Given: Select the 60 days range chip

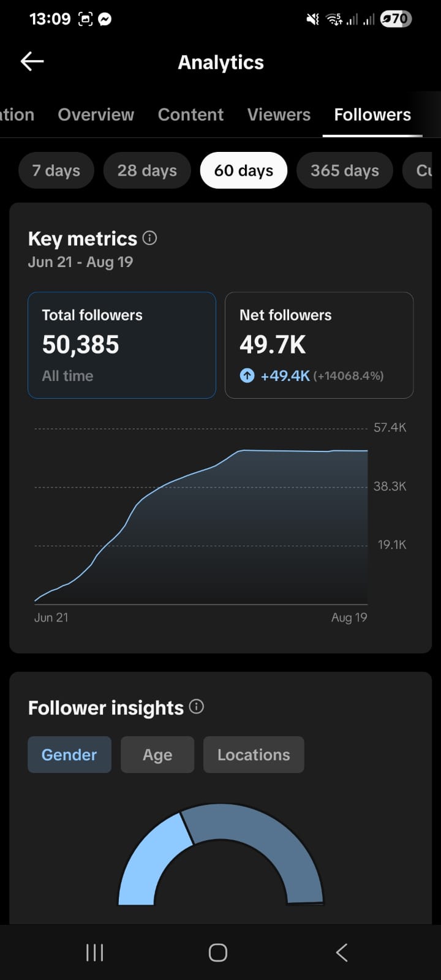Looking at the screenshot, I should [244, 170].
